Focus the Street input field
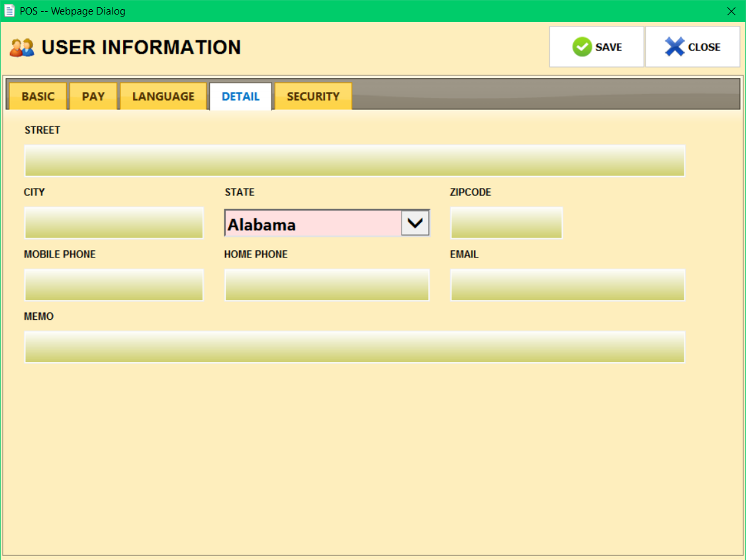Viewport: 746px width, 560px height. point(354,161)
